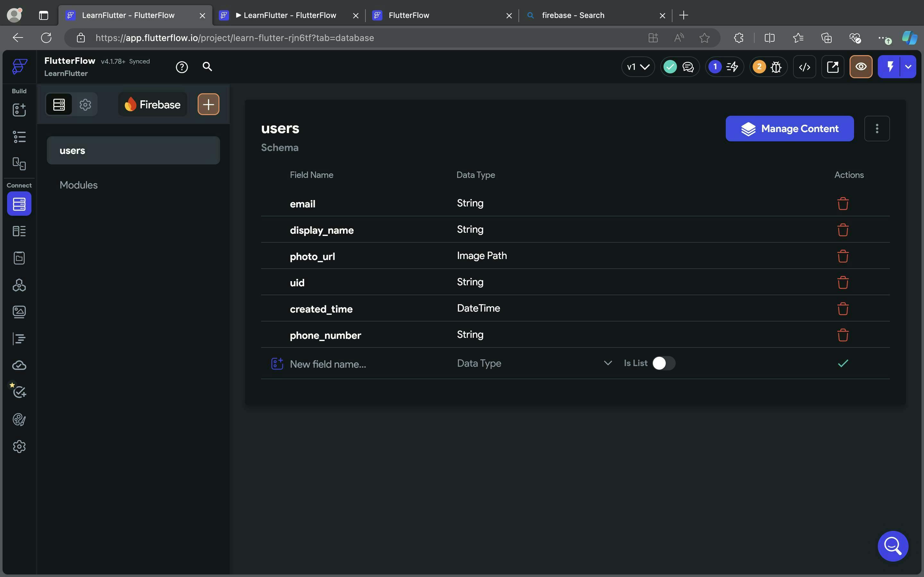Image resolution: width=924 pixels, height=577 pixels.
Task: Click the help question mark icon
Action: (x=182, y=67)
